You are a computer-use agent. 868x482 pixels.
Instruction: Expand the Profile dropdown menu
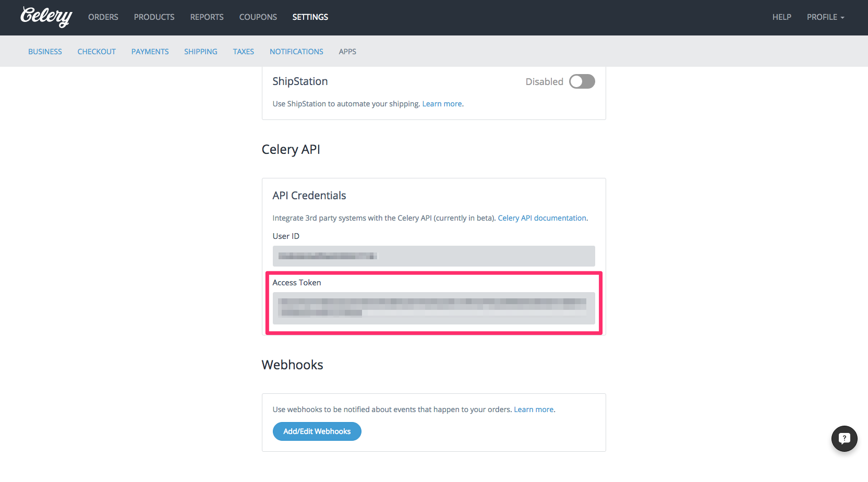tap(825, 17)
